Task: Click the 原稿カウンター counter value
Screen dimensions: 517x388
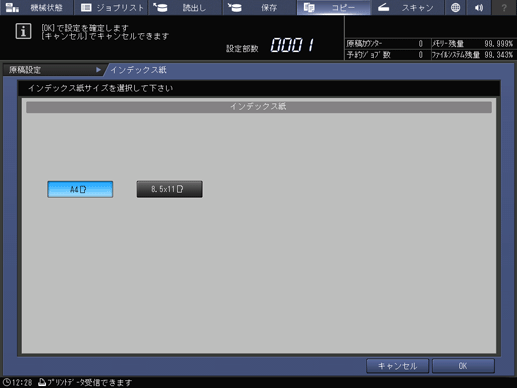Action: (x=421, y=44)
